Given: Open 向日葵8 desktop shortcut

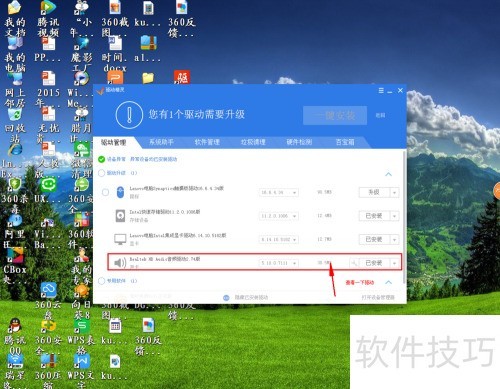Looking at the screenshot, I should pyautogui.click(x=81, y=301).
